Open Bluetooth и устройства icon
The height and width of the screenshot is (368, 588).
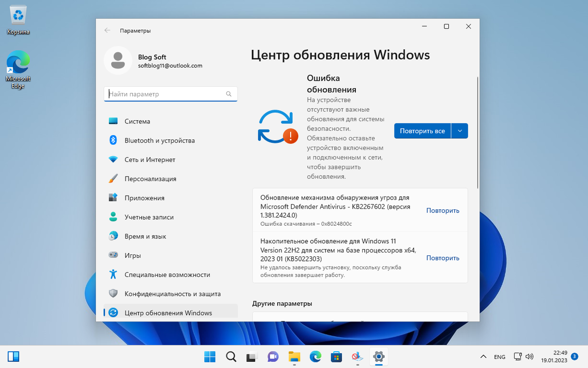coord(113,140)
